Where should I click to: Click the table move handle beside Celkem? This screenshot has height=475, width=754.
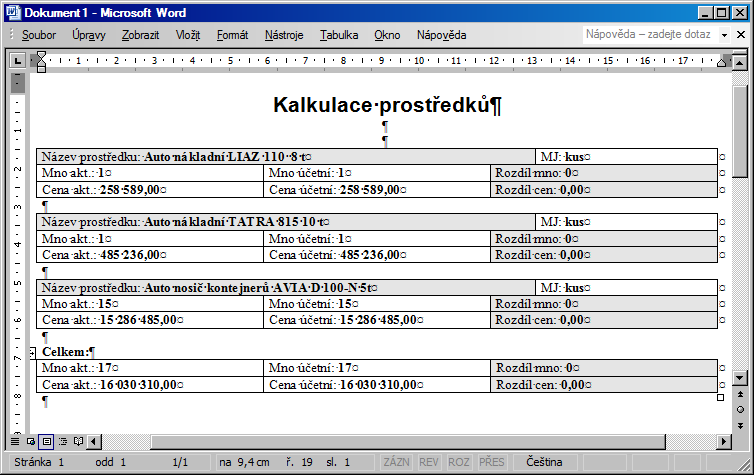click(x=32, y=353)
